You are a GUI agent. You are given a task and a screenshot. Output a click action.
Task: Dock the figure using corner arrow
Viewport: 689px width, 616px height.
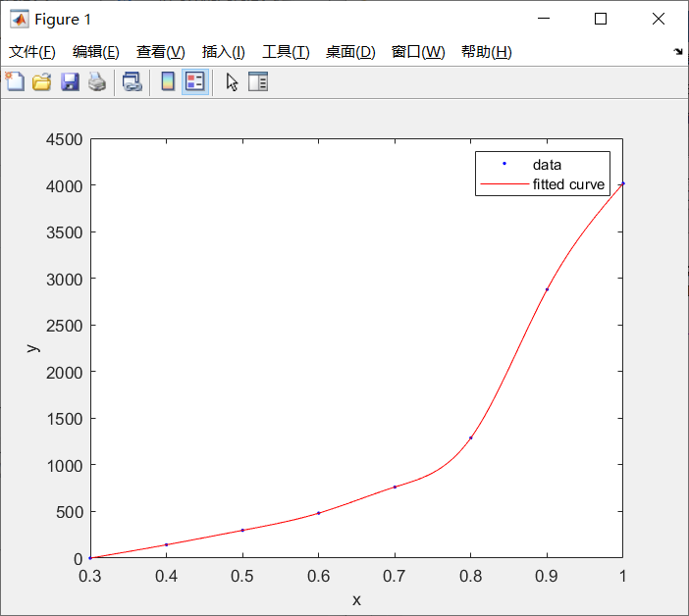point(678,52)
